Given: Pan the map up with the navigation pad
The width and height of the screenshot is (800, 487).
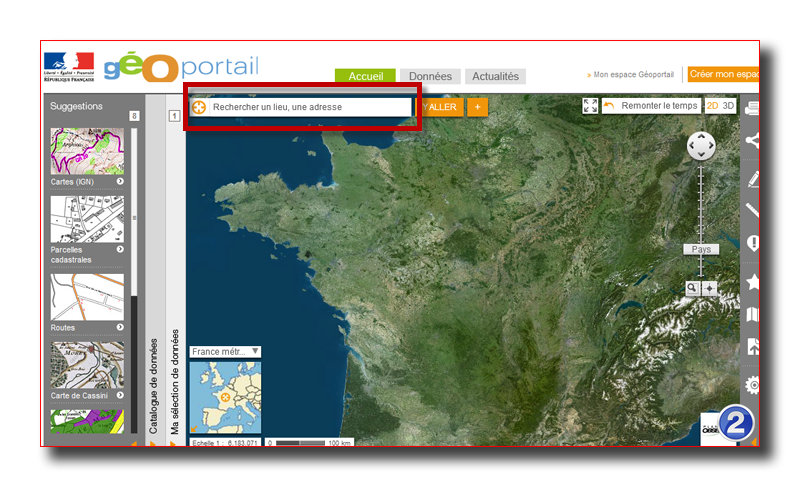Looking at the screenshot, I should 701,136.
